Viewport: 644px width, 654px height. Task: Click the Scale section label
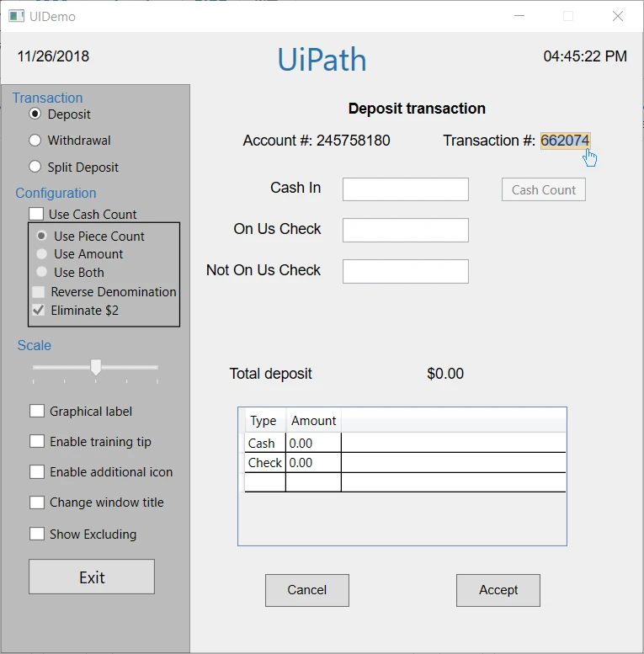click(x=35, y=345)
